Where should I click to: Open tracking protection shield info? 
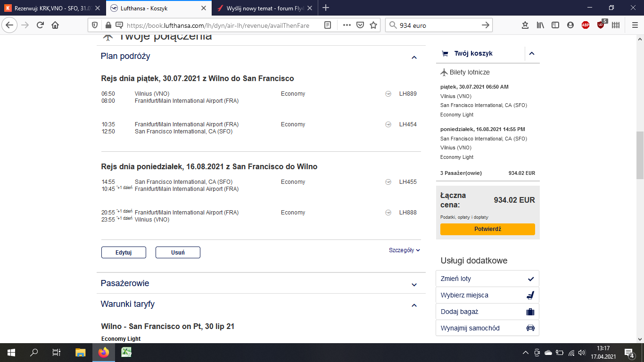pyautogui.click(x=95, y=25)
